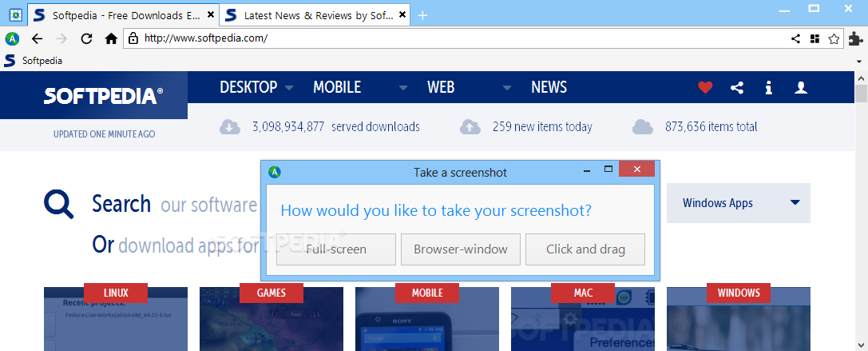
Task: Open the NEWS section on Softpedia
Action: click(x=549, y=87)
